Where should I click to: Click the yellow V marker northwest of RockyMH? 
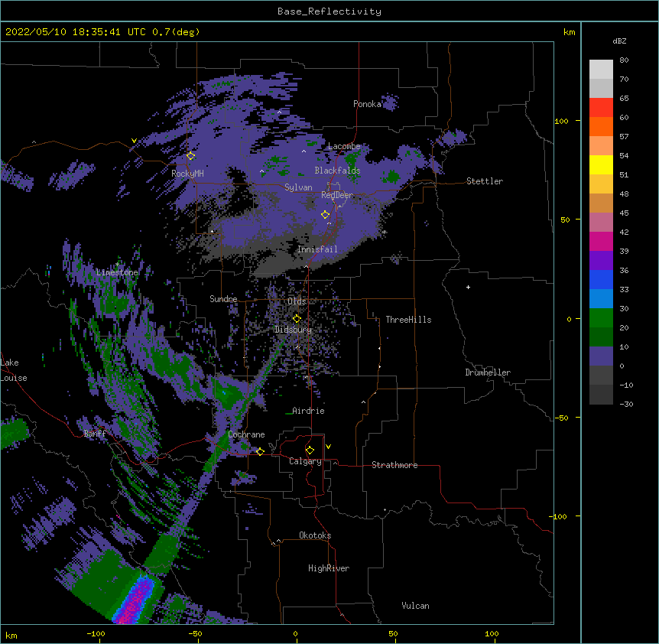click(x=134, y=141)
